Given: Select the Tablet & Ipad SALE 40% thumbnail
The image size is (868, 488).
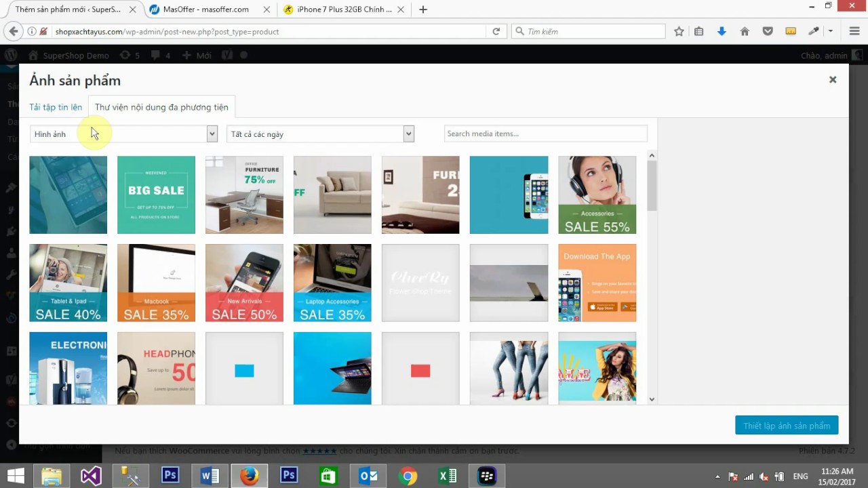Looking at the screenshot, I should tap(68, 283).
